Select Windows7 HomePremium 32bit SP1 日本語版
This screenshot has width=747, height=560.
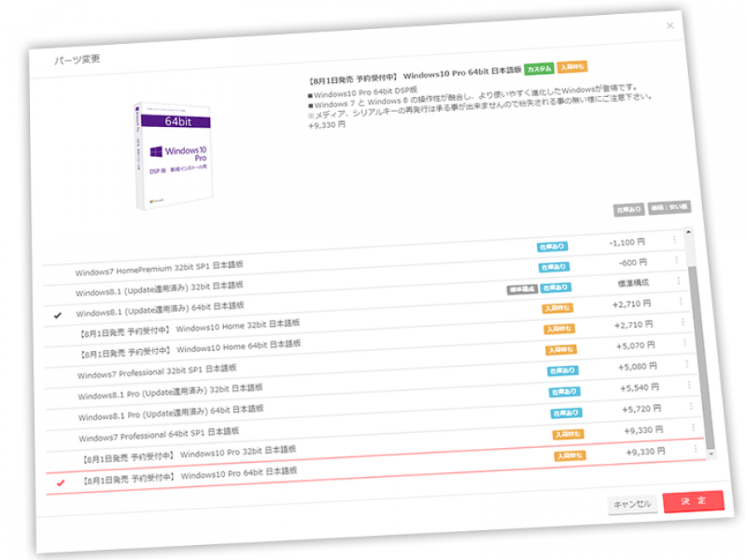[159, 269]
